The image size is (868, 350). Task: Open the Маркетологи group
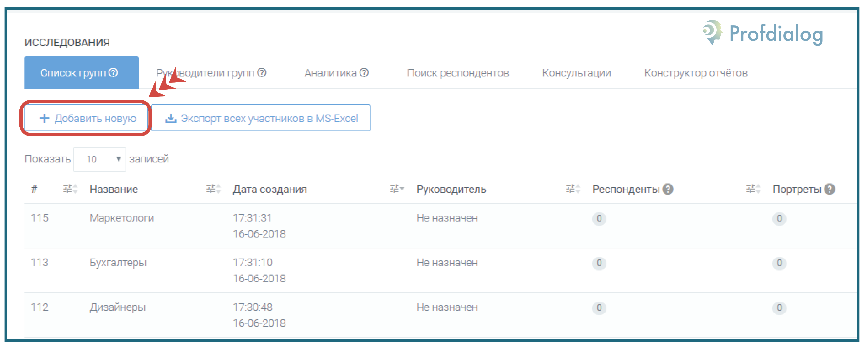122,218
